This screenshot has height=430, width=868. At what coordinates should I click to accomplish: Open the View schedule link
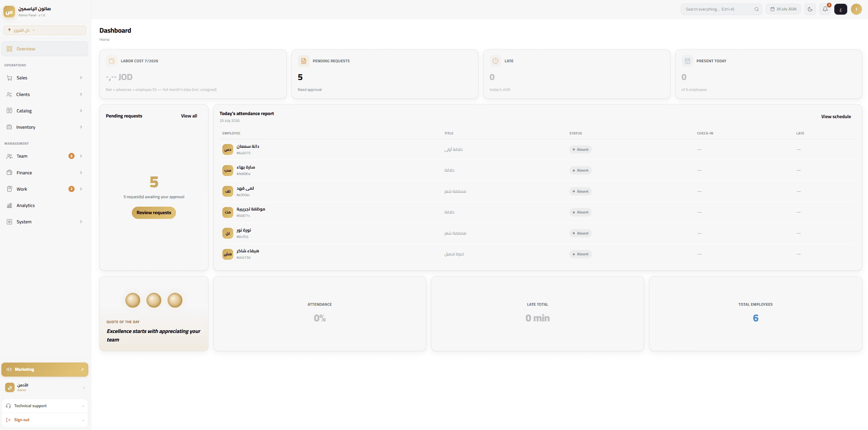tap(836, 116)
